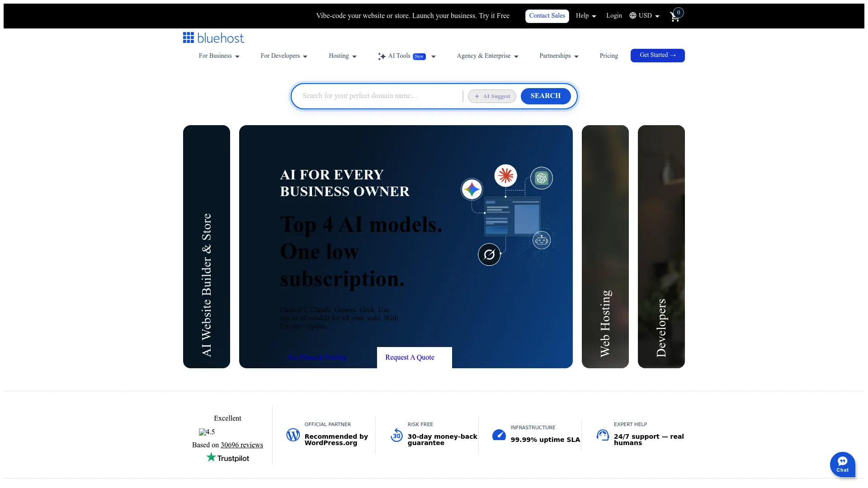Click the domain name search field
This screenshot has height=488, width=868.
[379, 96]
